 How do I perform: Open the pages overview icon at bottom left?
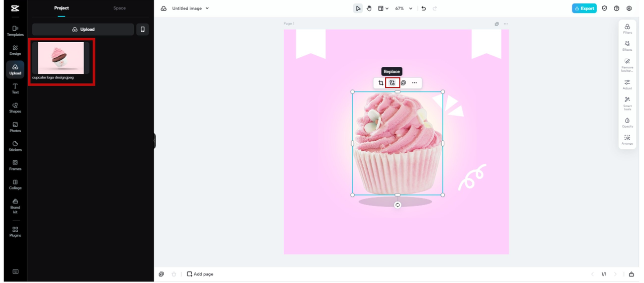point(161,274)
